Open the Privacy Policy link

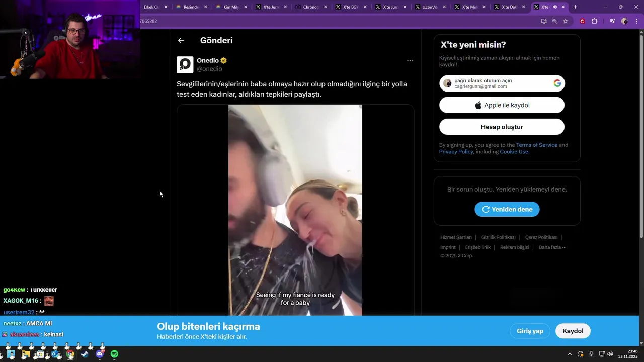click(456, 152)
